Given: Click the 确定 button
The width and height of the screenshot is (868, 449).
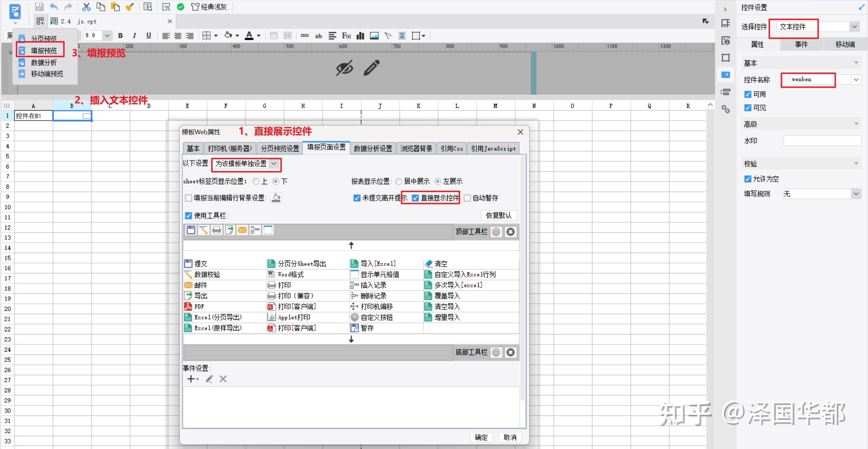Looking at the screenshot, I should pos(481,437).
